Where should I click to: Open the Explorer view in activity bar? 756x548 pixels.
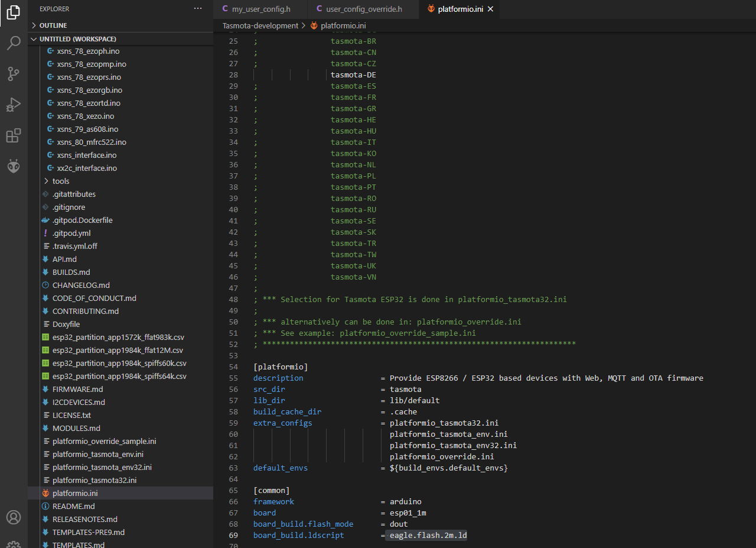click(x=14, y=13)
